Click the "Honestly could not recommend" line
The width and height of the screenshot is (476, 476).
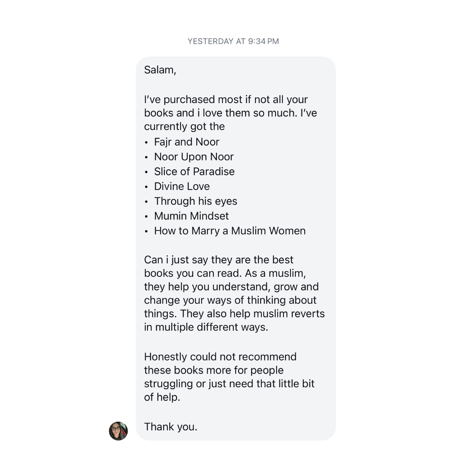click(x=220, y=357)
